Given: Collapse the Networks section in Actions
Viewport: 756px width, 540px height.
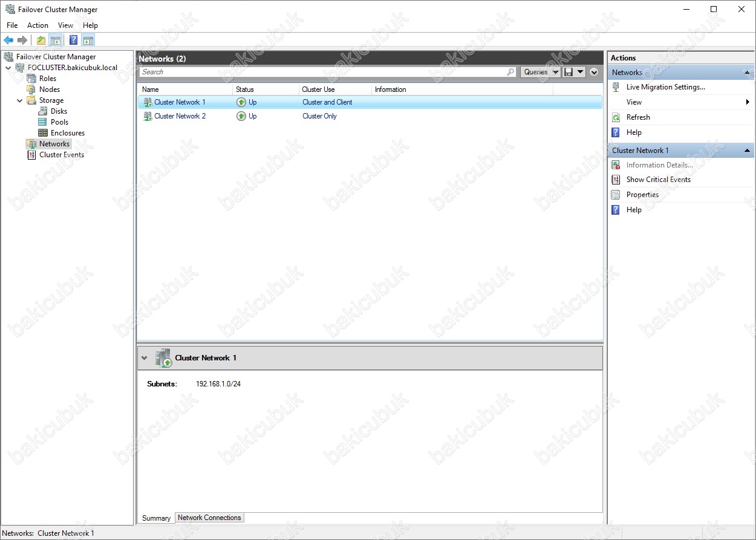Looking at the screenshot, I should tap(748, 73).
